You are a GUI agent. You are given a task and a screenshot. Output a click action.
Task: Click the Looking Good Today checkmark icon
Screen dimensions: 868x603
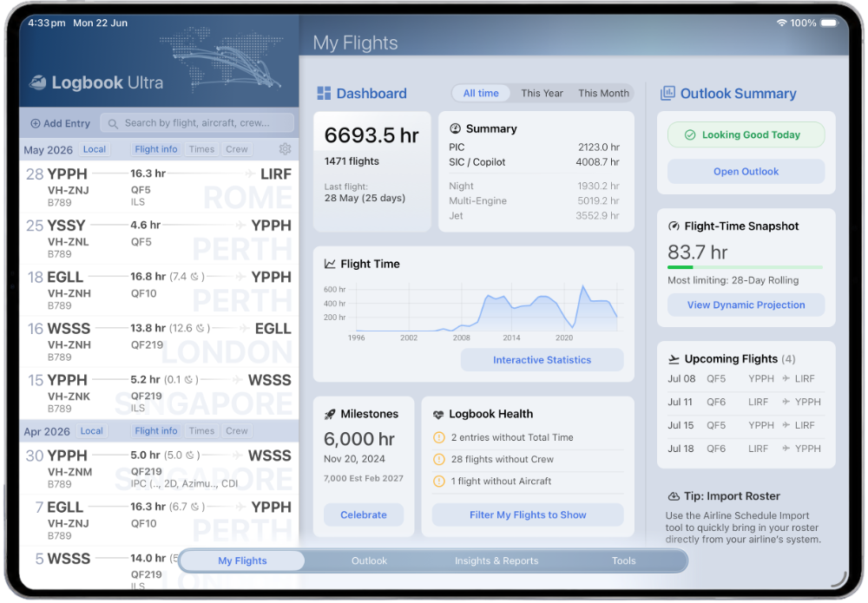tap(690, 135)
